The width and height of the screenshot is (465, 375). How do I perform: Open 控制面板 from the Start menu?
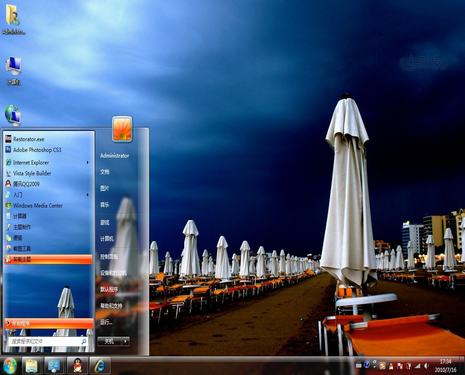pos(109,256)
